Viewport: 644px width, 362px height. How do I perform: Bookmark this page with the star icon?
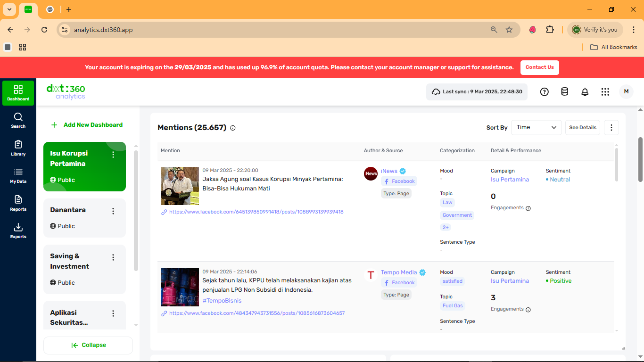coord(509,30)
